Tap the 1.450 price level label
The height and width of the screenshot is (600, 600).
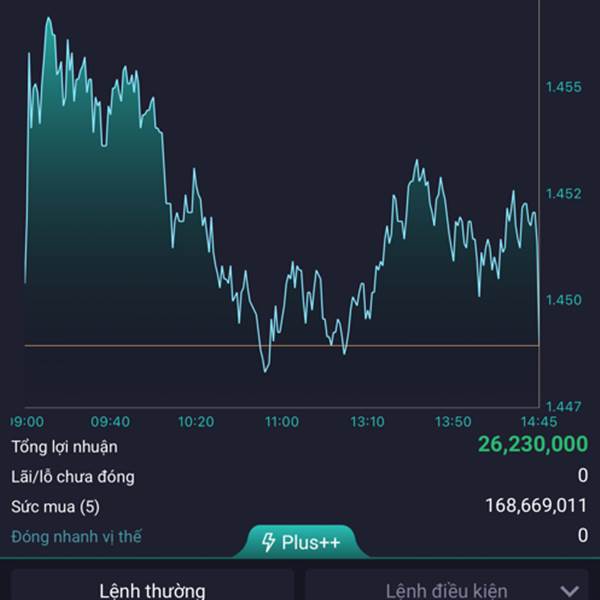click(x=564, y=300)
